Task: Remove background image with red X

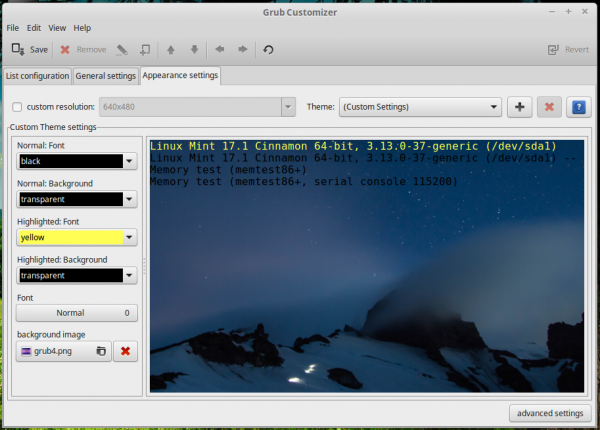Action: click(x=126, y=351)
